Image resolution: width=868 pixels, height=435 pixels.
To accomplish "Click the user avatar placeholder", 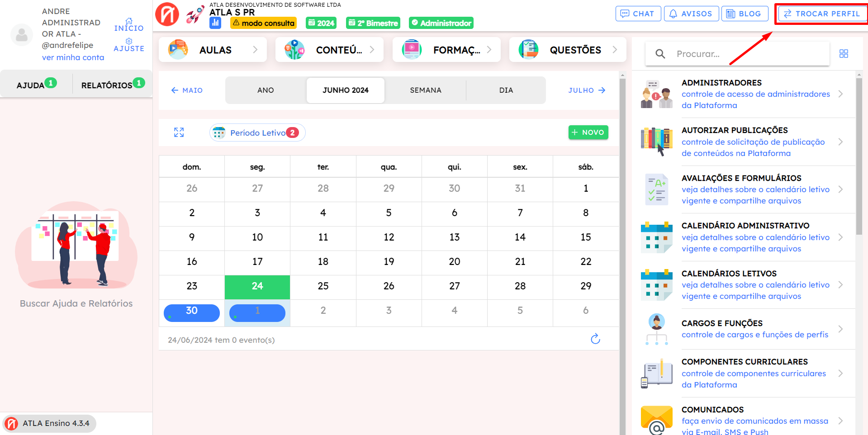I will coord(22,35).
